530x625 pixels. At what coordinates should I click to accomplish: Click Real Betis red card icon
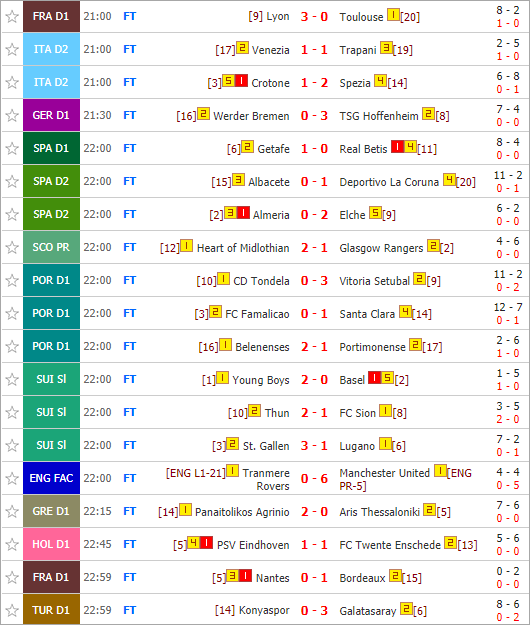pyautogui.click(x=397, y=147)
